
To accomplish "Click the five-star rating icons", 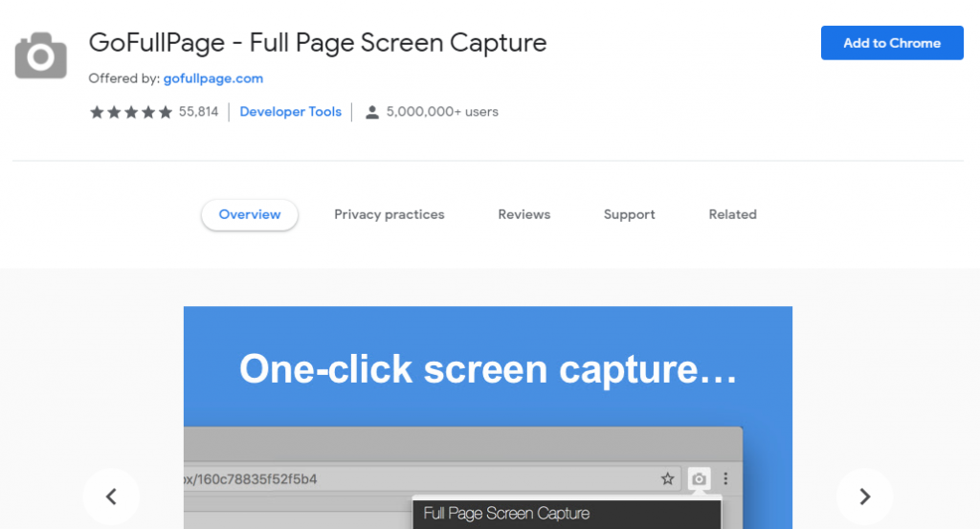I will (x=130, y=112).
